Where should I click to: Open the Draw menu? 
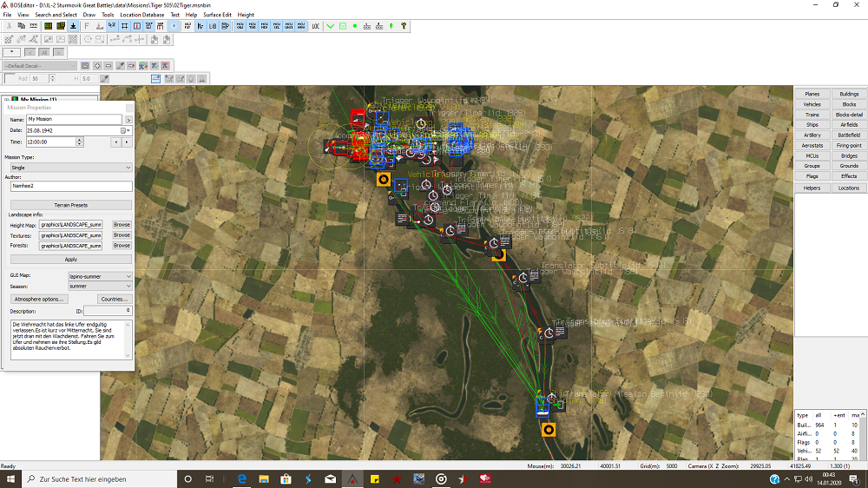pyautogui.click(x=89, y=15)
